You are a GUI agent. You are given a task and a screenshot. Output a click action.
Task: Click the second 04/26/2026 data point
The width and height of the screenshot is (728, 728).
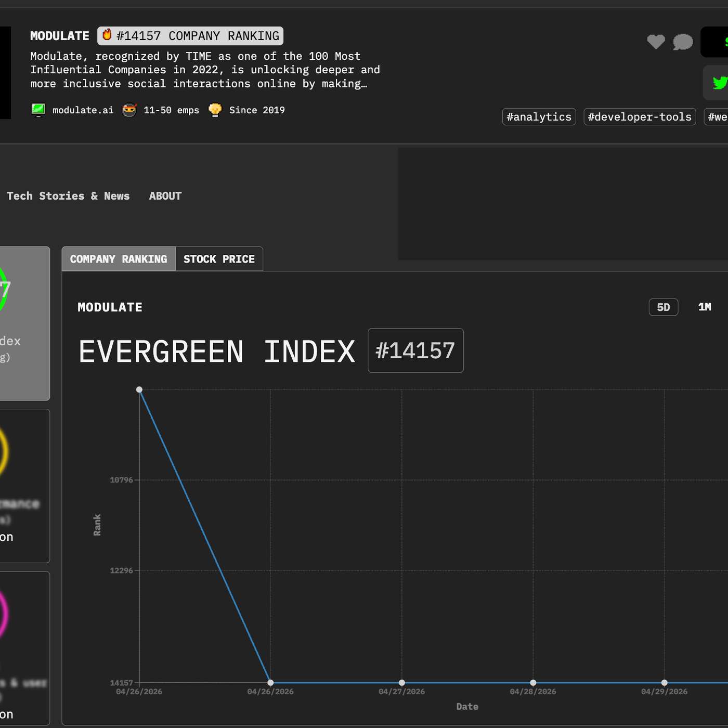[x=270, y=683]
